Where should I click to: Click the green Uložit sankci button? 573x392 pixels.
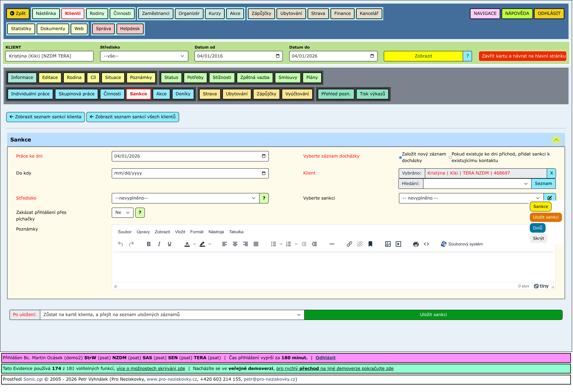pos(433,315)
